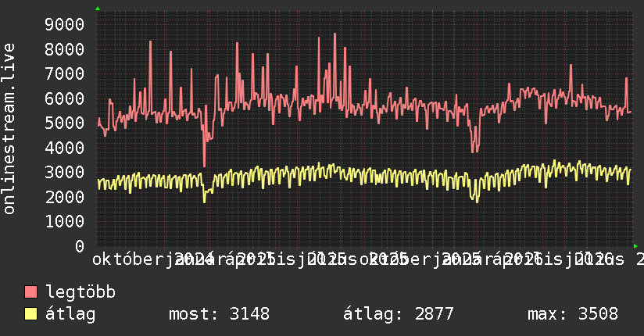The width and height of the screenshot is (644, 336).
Task: Click the átlag: 2877 statistic
Action: (398, 314)
